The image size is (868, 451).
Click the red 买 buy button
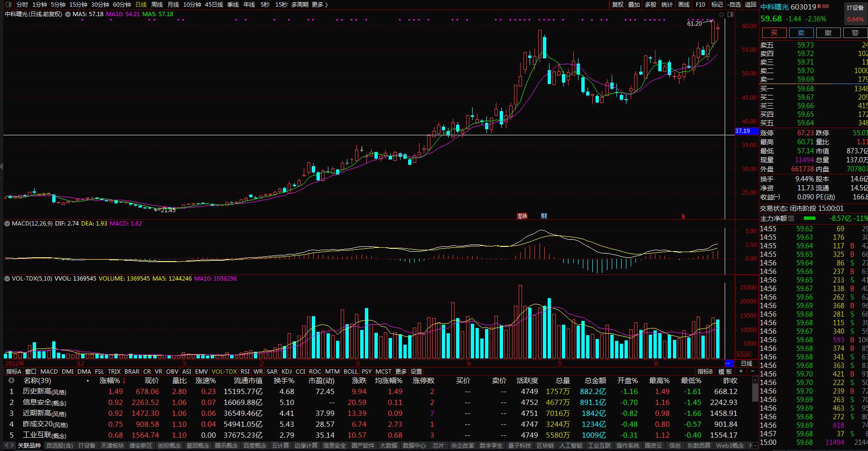pos(774,33)
